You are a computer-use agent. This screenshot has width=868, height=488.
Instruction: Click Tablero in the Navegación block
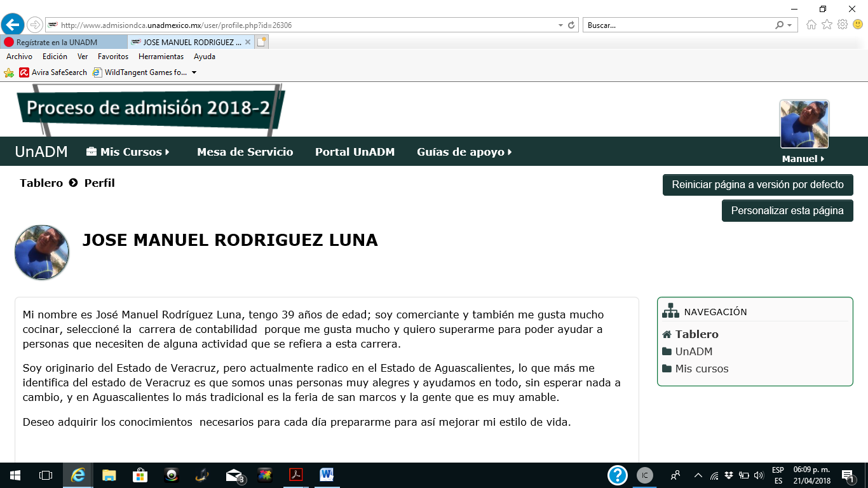pyautogui.click(x=696, y=334)
